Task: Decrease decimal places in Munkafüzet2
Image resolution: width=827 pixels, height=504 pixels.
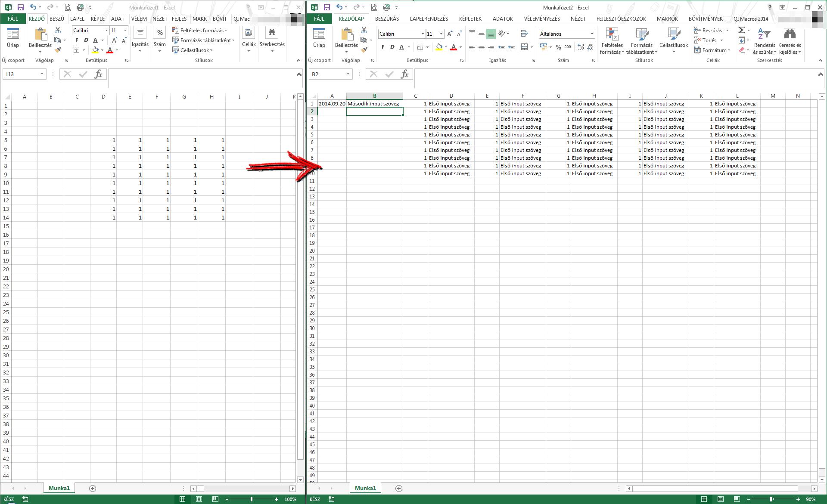Action: coord(590,47)
